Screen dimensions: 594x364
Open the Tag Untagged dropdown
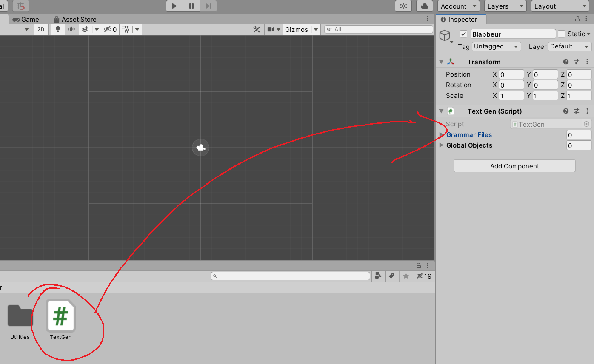(x=496, y=46)
